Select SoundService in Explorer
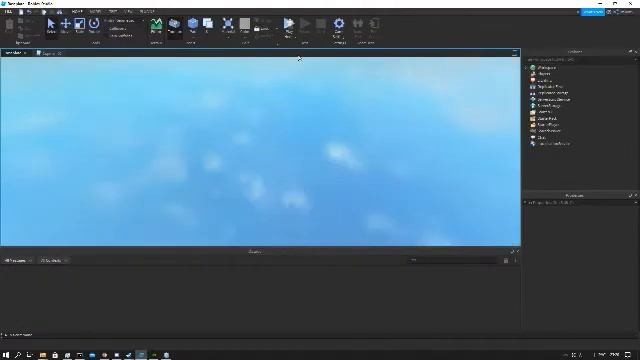The width and height of the screenshot is (640, 360). tap(549, 131)
